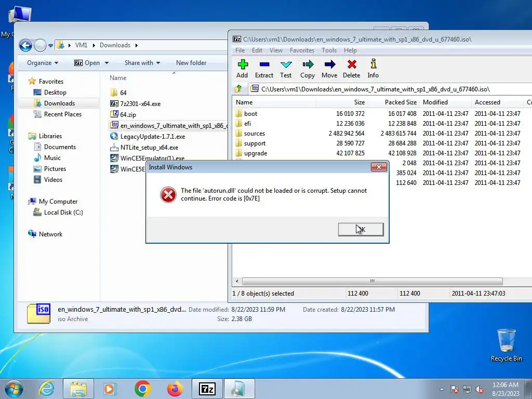
Task: Select Downloads in the navigation pane
Action: click(59, 103)
